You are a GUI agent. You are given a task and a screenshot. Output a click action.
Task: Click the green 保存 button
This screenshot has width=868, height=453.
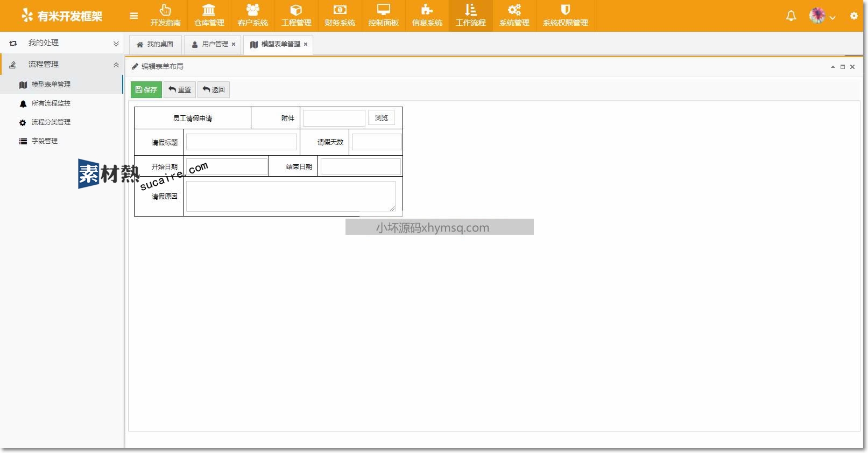(146, 89)
